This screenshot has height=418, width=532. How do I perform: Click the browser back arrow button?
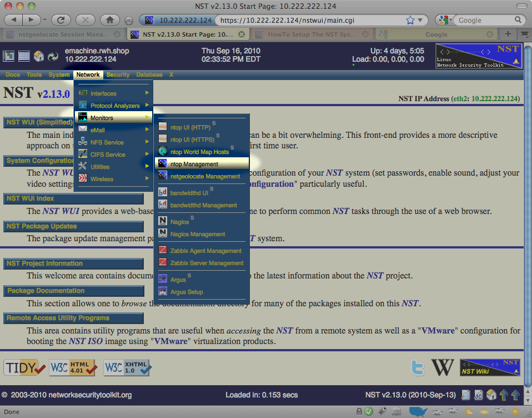click(x=13, y=20)
